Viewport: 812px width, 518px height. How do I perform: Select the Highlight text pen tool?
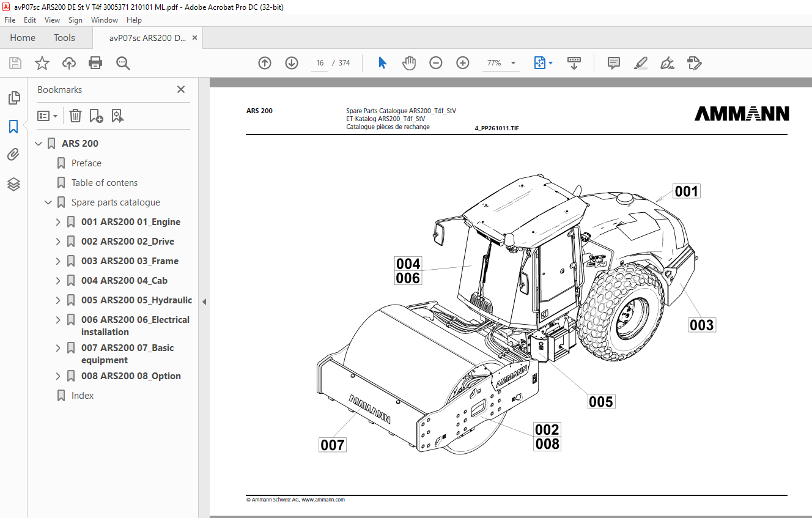coord(641,63)
